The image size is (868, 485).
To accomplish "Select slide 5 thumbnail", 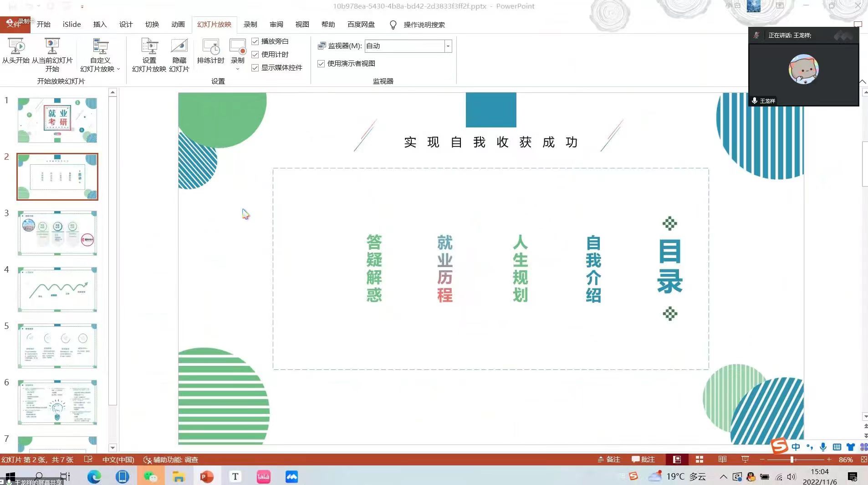I will pyautogui.click(x=57, y=346).
